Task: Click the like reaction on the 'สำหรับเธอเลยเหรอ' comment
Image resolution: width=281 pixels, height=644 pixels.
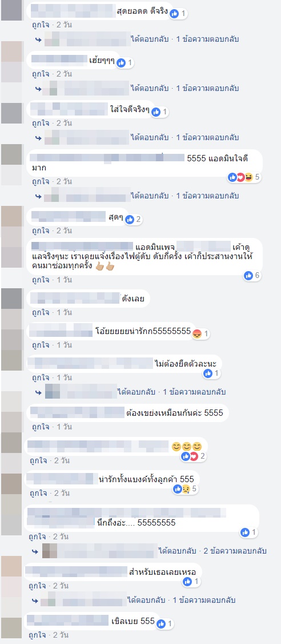Action: [x=187, y=581]
